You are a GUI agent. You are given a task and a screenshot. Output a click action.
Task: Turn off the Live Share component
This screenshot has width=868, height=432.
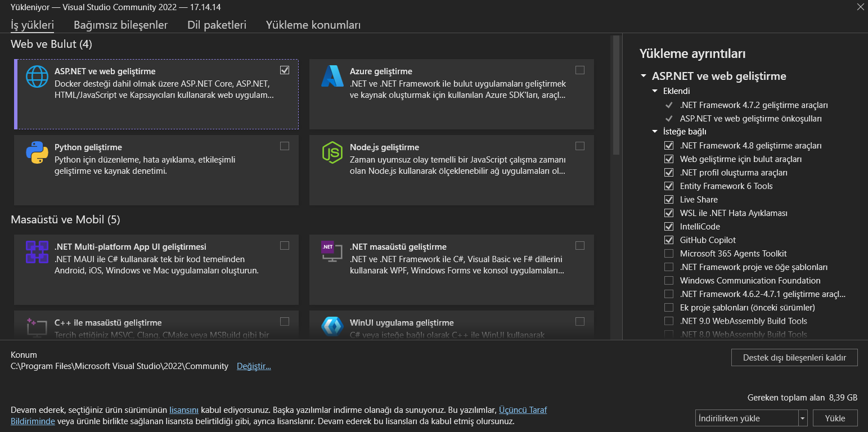coord(669,200)
